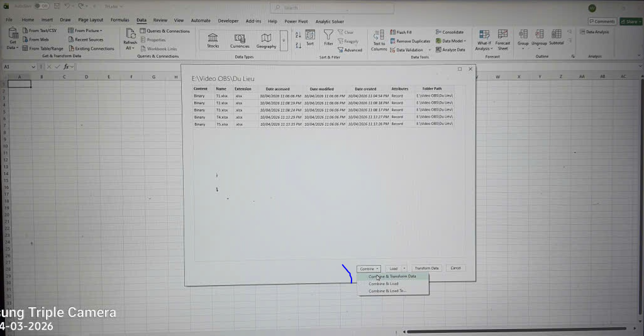644x336 pixels.
Task: Click Remove Duplicates in Data Tools
Action: [x=410, y=41]
